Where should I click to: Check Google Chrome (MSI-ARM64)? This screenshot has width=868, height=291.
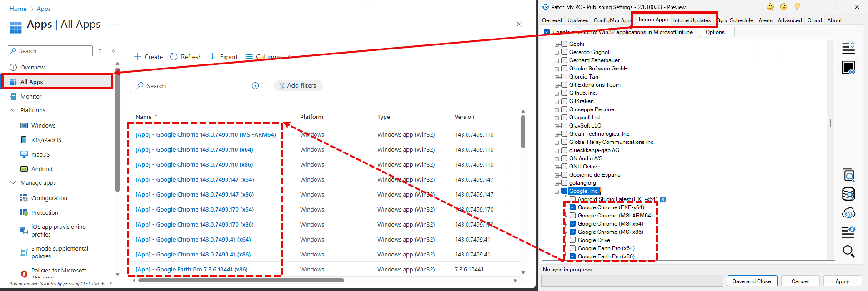573,216
